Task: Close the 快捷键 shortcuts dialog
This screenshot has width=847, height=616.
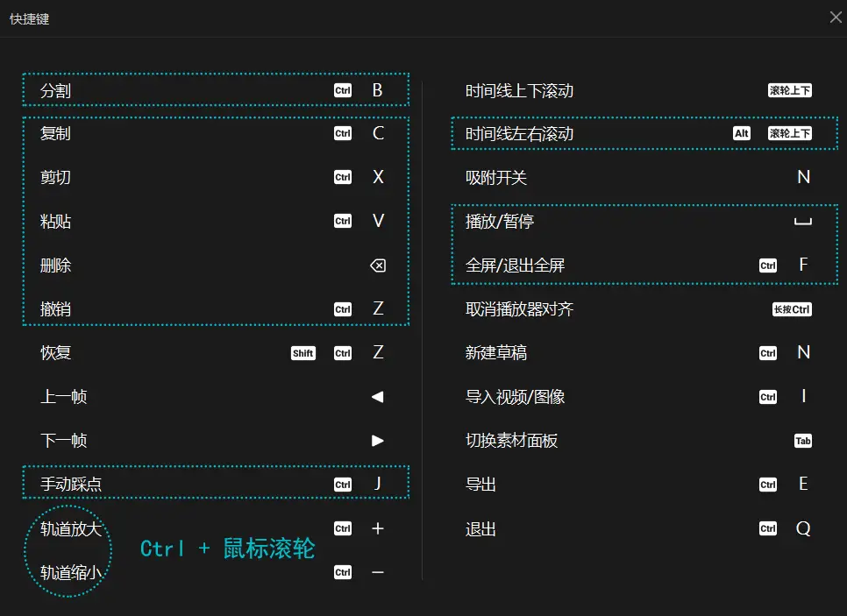Action: 836,18
